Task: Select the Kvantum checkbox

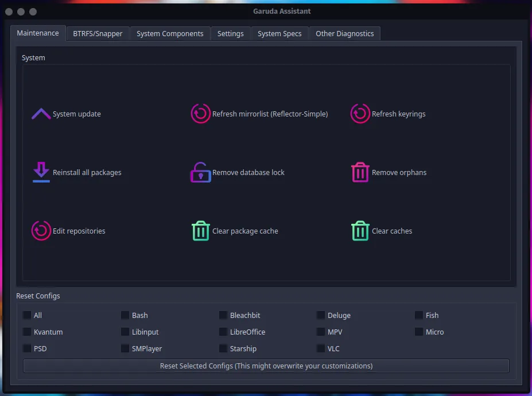Action: tap(26, 332)
